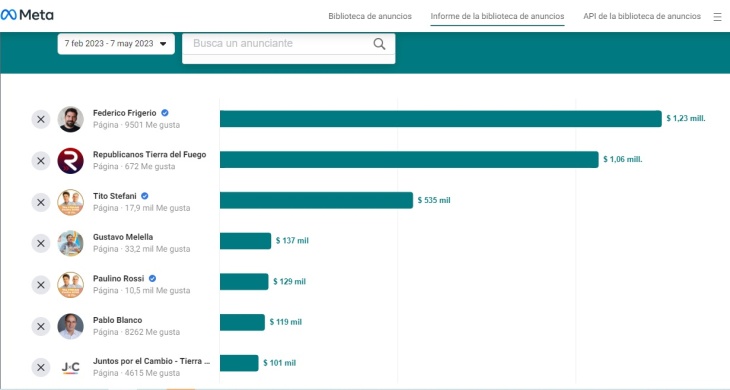This screenshot has height=390, width=730.
Task: Click 'Página · 672 Me gusta' text
Action: click(134, 167)
